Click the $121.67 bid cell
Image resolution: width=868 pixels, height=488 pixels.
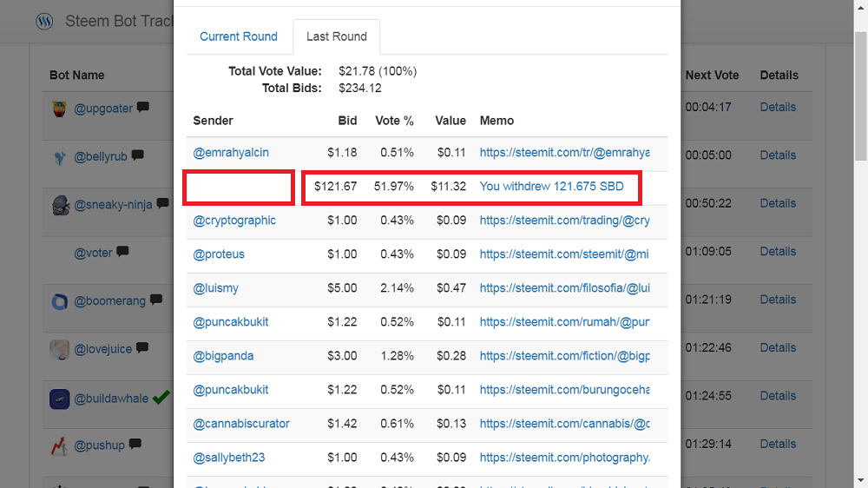pyautogui.click(x=335, y=186)
